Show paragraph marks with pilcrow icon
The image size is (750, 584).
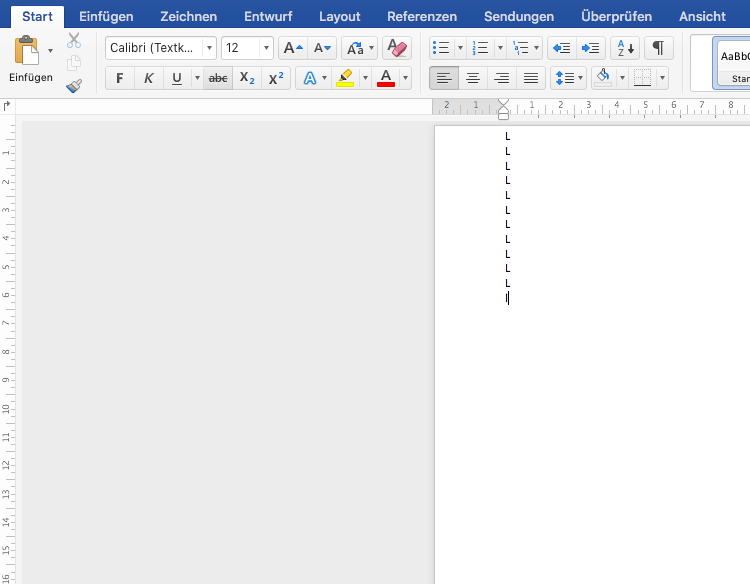(x=659, y=48)
